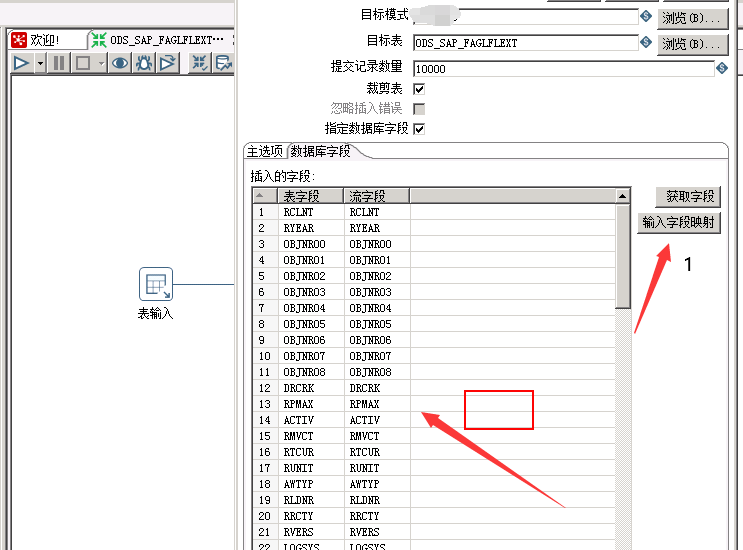743x550 pixels.
Task: Select OBJNR03 in the 流字段 column
Action: pyautogui.click(x=377, y=292)
